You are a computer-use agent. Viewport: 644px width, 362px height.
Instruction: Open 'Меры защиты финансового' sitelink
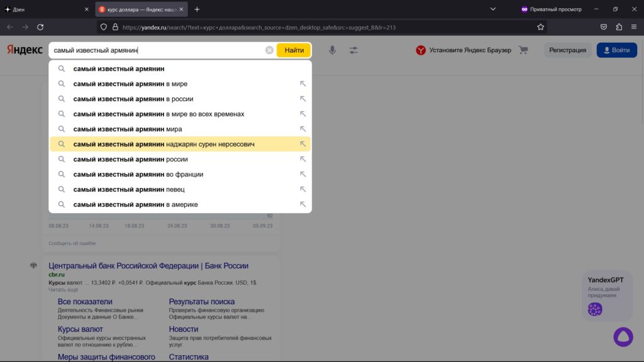point(106,357)
